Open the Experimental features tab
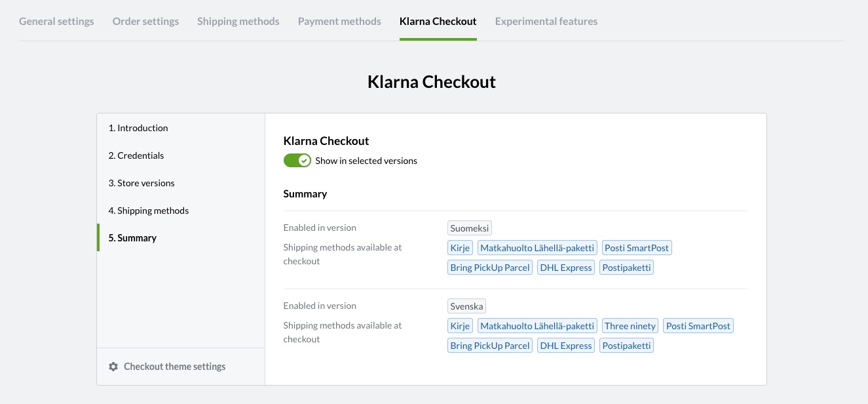 (546, 21)
